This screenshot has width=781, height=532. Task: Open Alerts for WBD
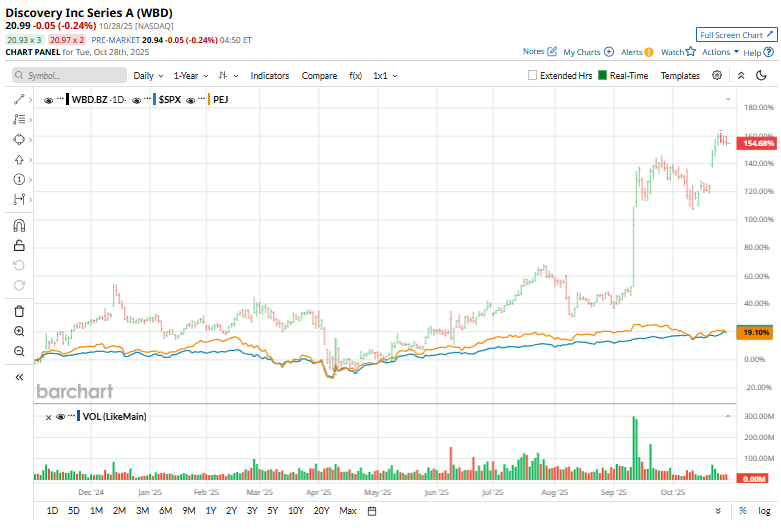[x=637, y=52]
